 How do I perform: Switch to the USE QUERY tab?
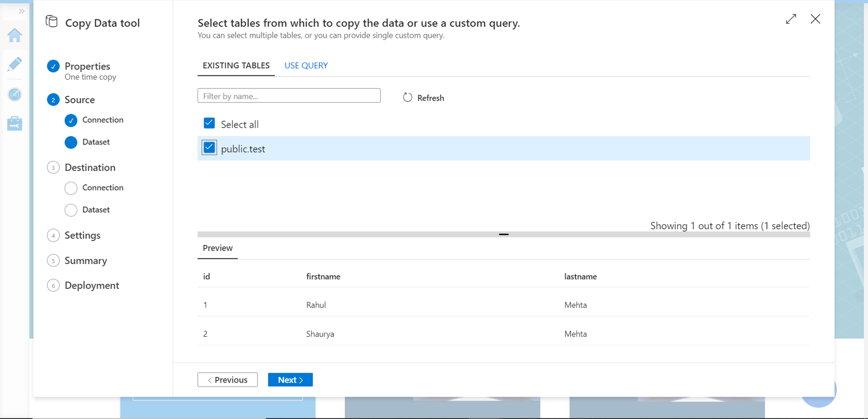tap(306, 65)
